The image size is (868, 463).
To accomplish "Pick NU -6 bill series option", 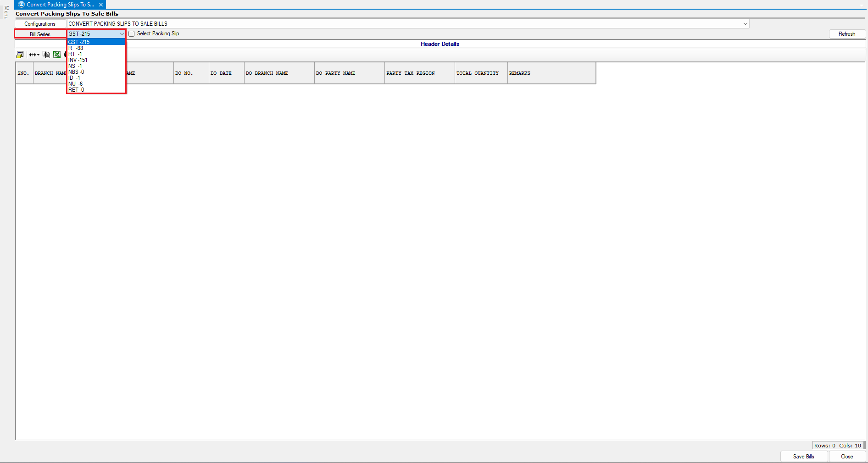I will click(76, 84).
